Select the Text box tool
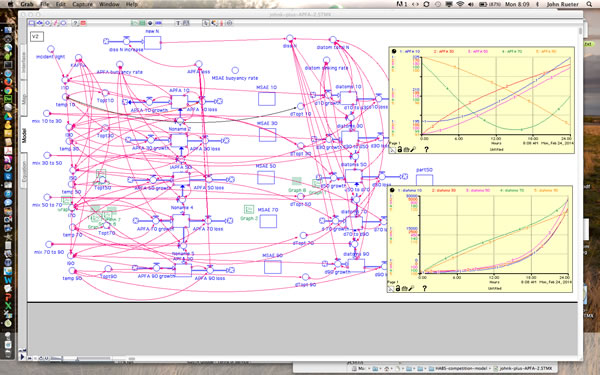The image size is (600, 375). tap(178, 23)
